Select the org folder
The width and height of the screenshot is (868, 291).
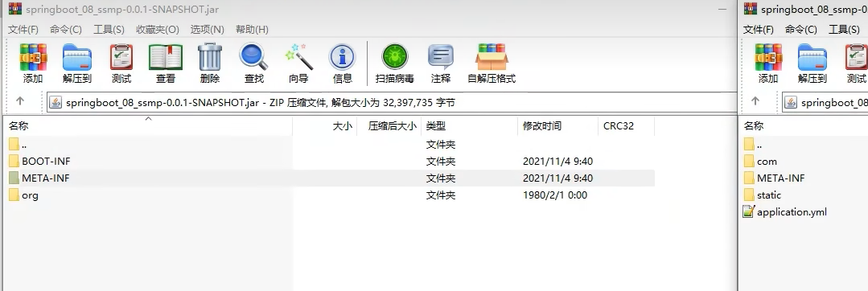tap(24, 195)
